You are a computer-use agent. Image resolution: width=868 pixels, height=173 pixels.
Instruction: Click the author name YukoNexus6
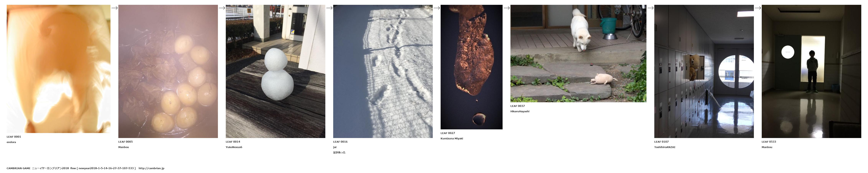(234, 147)
